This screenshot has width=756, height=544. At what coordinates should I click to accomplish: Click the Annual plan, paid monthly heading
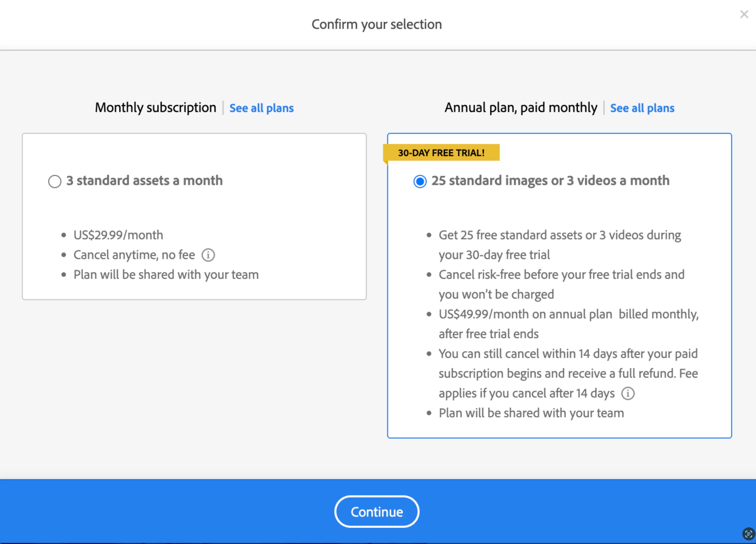[521, 107]
